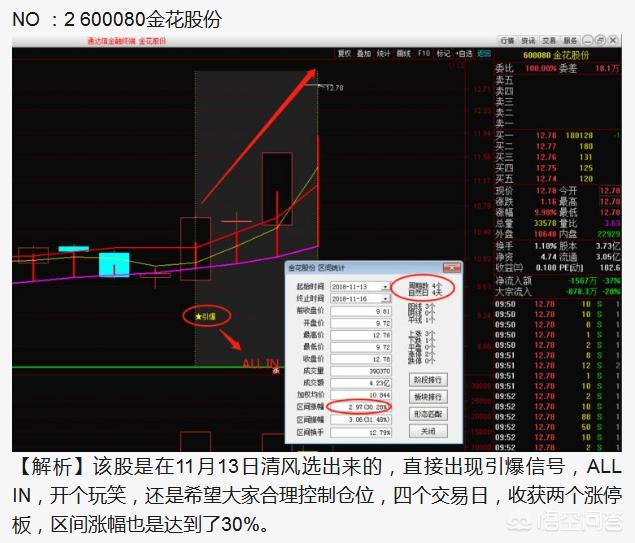The height and width of the screenshot is (543, 635).
Task: Click the 委比 100.00% value
Action: (x=541, y=68)
